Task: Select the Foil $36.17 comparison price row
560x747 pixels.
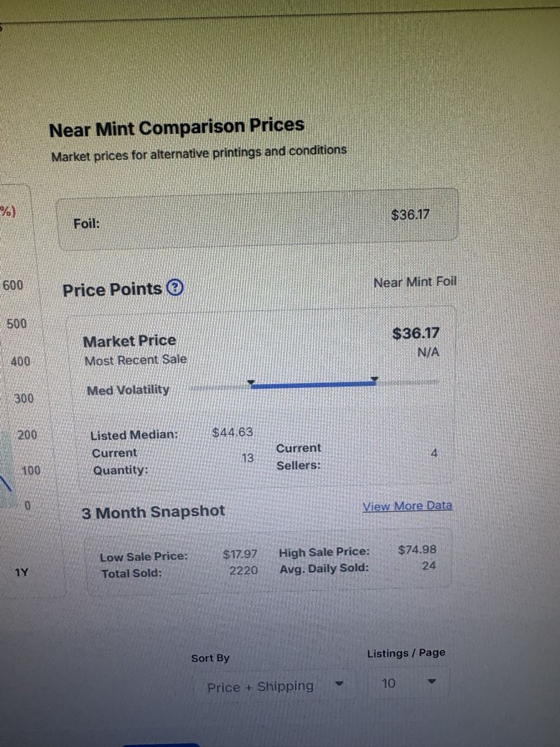Action: [x=258, y=219]
